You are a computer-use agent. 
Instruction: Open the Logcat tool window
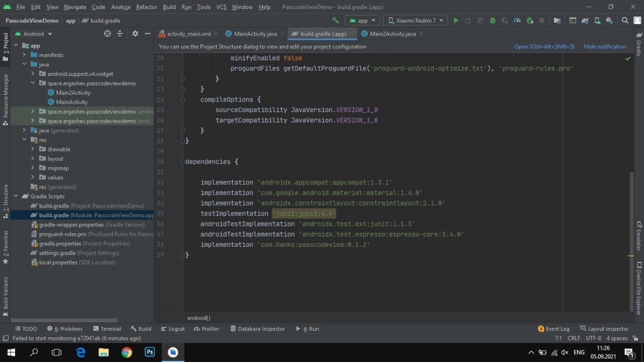click(x=173, y=329)
